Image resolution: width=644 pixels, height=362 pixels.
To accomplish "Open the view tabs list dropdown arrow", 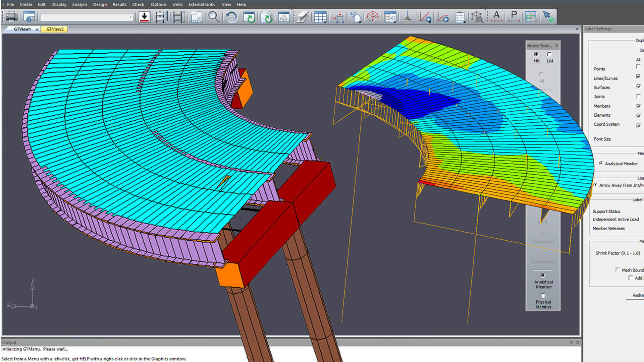I will coord(577,29).
